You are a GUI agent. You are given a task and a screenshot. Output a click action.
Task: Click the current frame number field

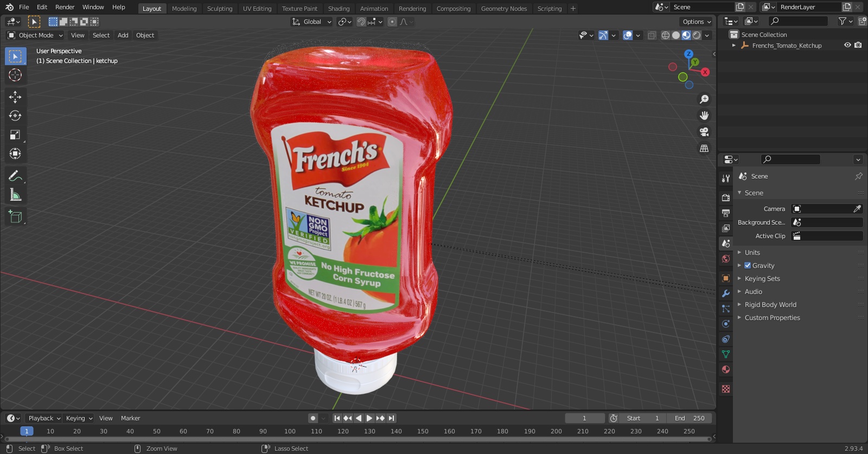click(x=585, y=418)
